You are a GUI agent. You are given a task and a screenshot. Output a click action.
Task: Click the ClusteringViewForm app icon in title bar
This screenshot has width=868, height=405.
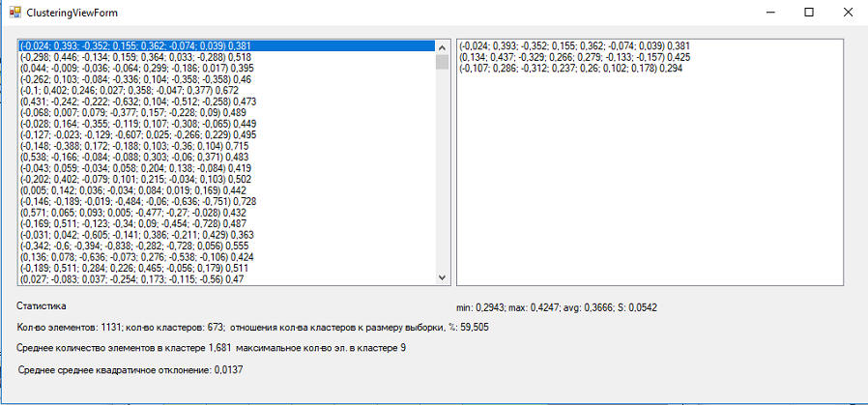14,12
